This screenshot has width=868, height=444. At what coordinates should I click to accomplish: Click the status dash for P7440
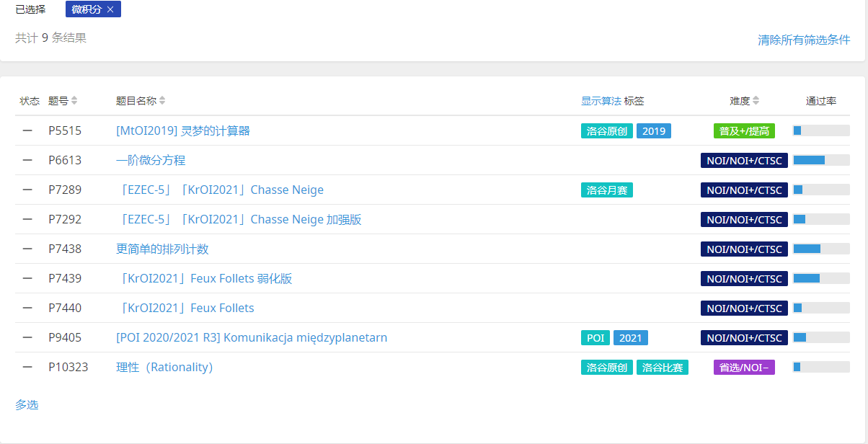(x=27, y=308)
